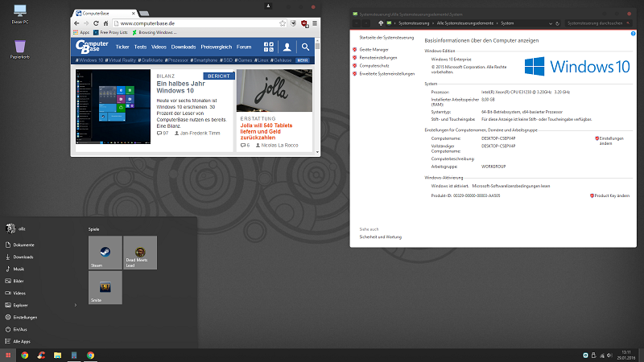Click Chrome's forward navigation arrow
The height and width of the screenshot is (362, 644).
pyautogui.click(x=86, y=23)
